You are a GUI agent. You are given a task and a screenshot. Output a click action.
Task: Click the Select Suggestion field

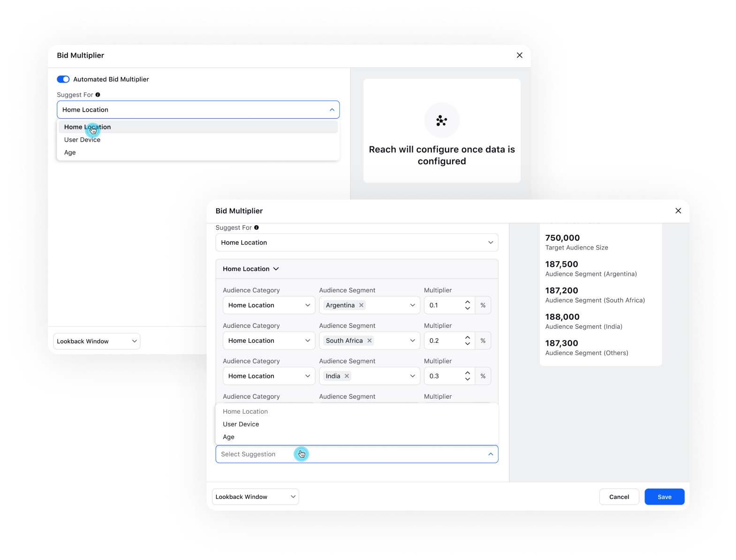(x=357, y=454)
